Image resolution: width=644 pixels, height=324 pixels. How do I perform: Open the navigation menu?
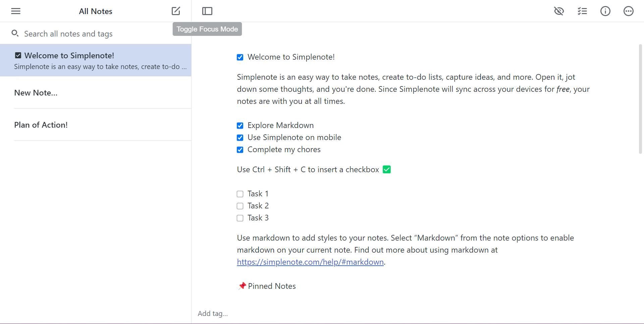tap(15, 11)
